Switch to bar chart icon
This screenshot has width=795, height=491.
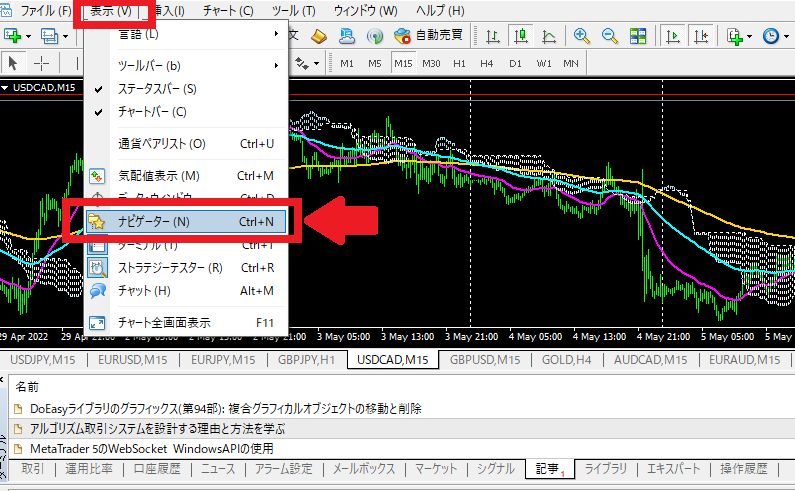pyautogui.click(x=492, y=36)
